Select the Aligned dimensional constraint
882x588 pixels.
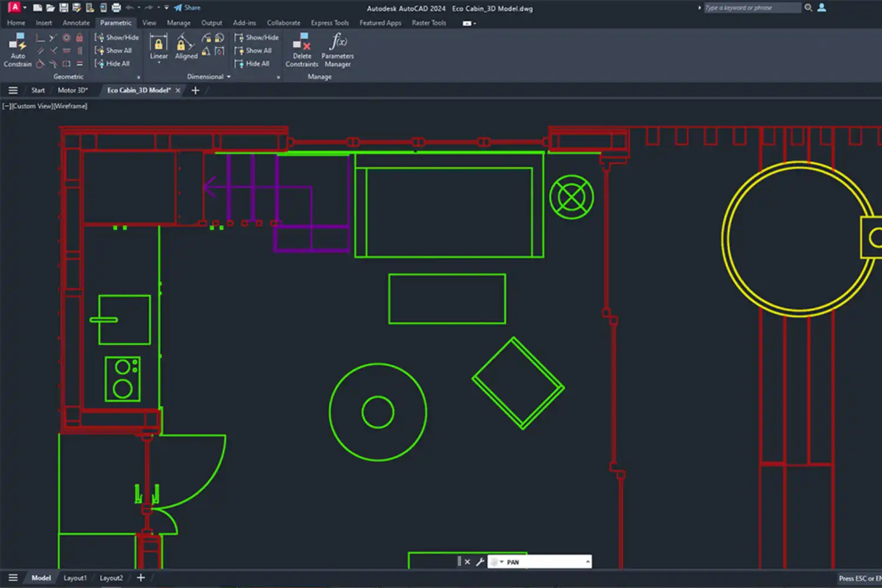(x=185, y=44)
